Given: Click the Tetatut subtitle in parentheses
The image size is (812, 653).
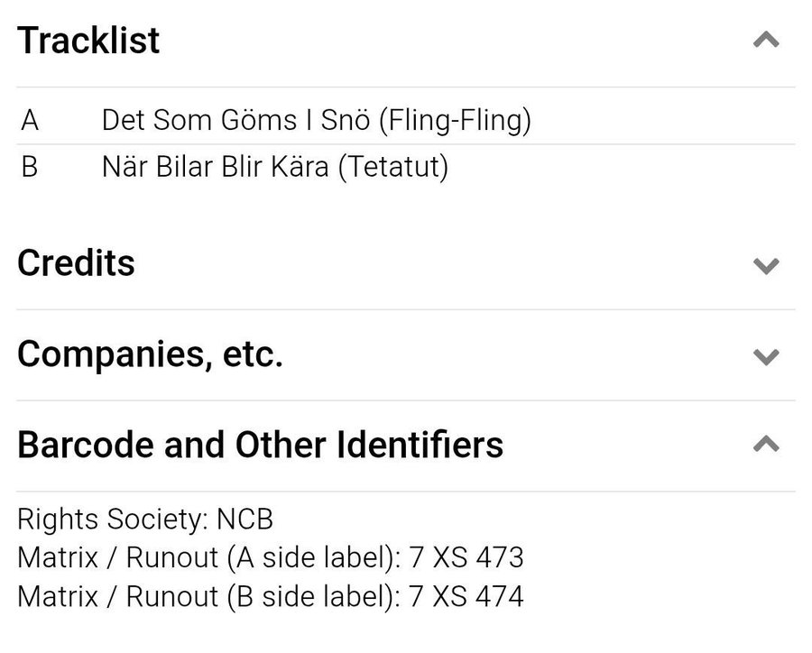Looking at the screenshot, I should pyautogui.click(x=392, y=168).
